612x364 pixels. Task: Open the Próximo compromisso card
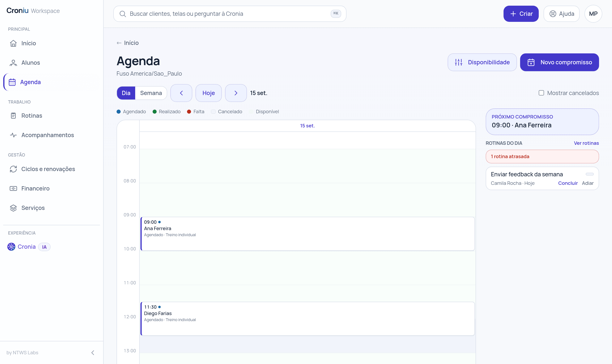pyautogui.click(x=542, y=122)
